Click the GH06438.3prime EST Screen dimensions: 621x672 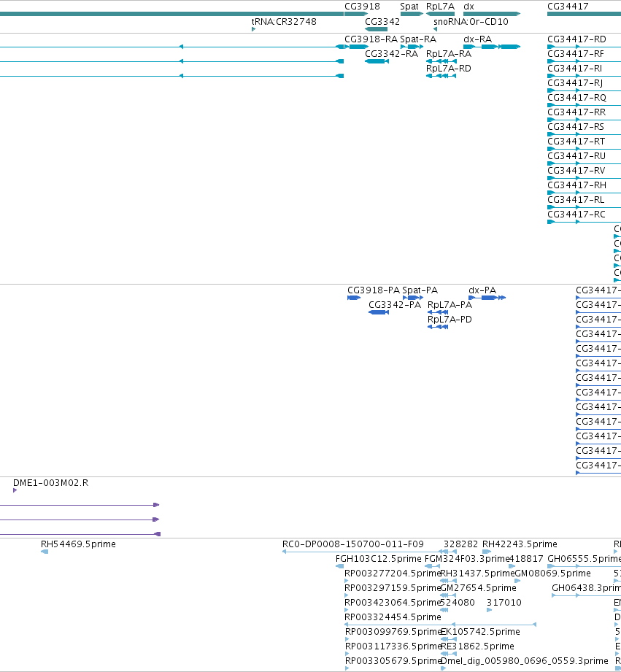586,595
